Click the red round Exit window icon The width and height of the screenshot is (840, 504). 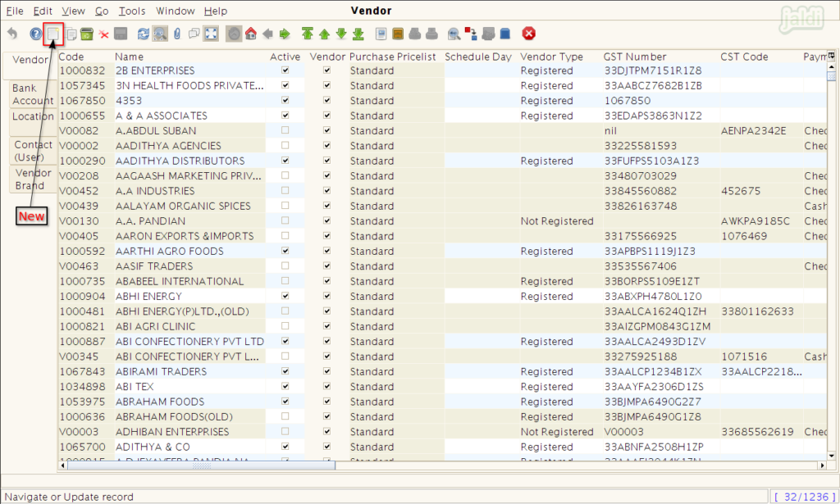529,34
